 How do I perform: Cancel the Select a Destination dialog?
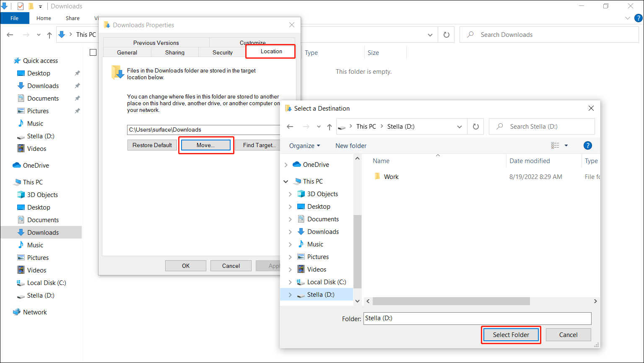[x=569, y=334]
